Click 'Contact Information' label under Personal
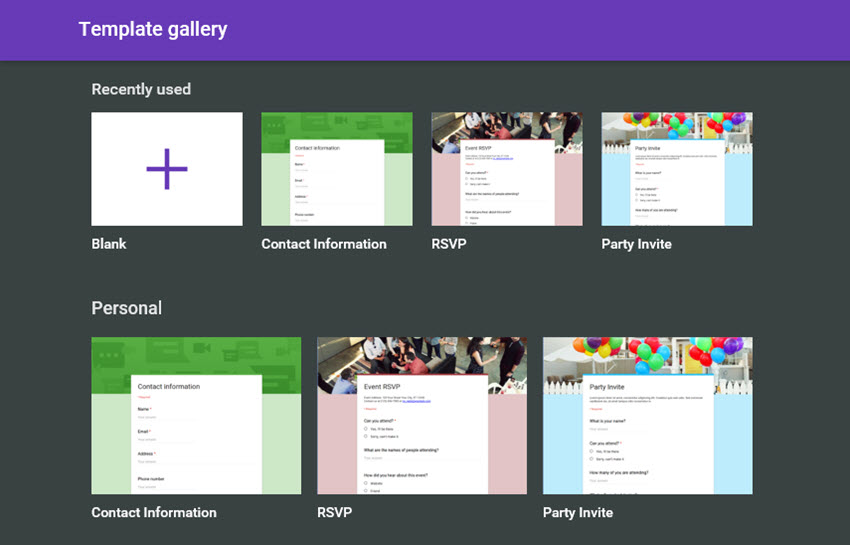850x545 pixels. (x=154, y=512)
